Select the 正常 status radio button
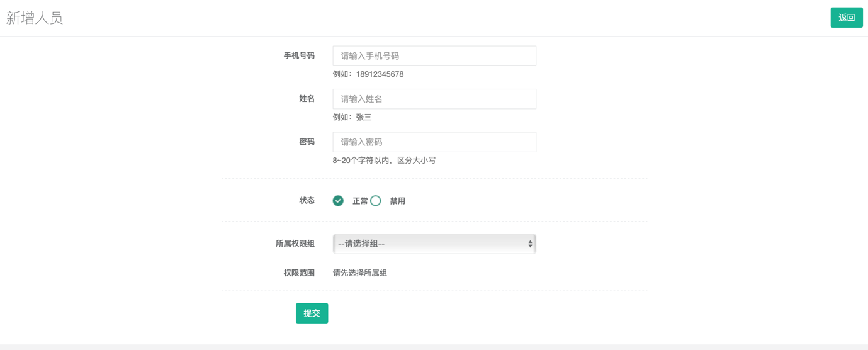Screen dimensions: 868x350 coord(338,201)
